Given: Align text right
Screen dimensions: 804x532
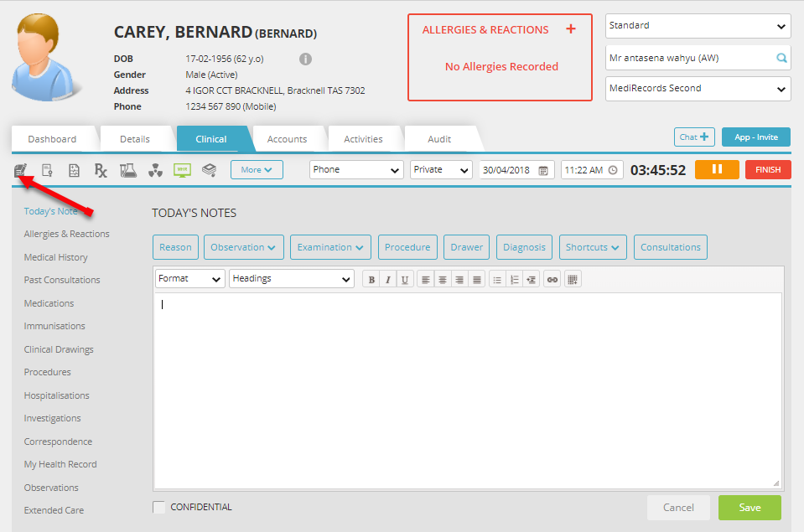Looking at the screenshot, I should pyautogui.click(x=459, y=280).
